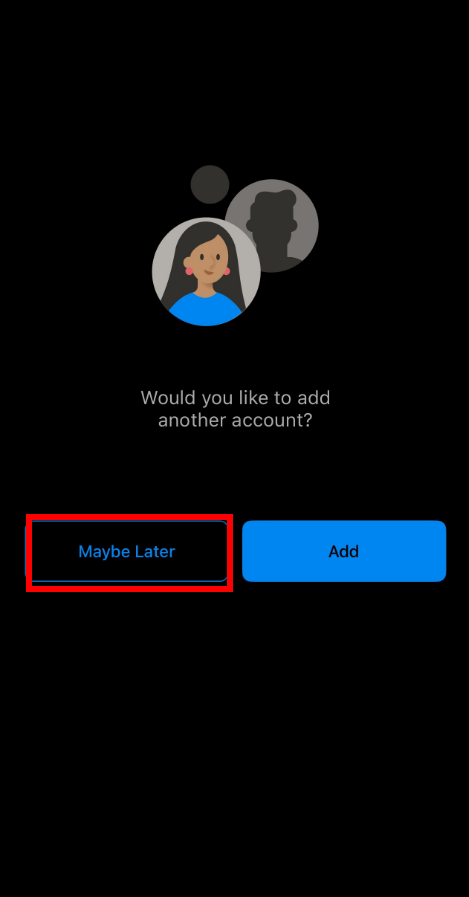Click the woman's blue shirt in avatar
469x897 pixels.
206,311
